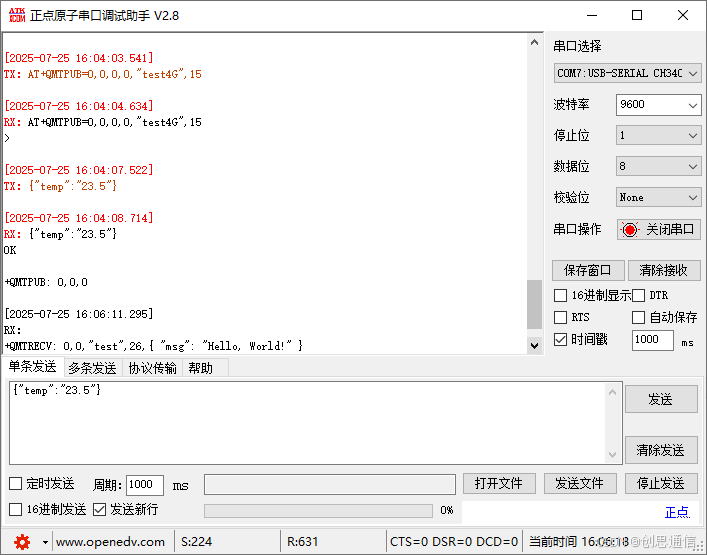Click the receive log scroll up arrow
This screenshot has height=555, width=707.
(x=534, y=42)
